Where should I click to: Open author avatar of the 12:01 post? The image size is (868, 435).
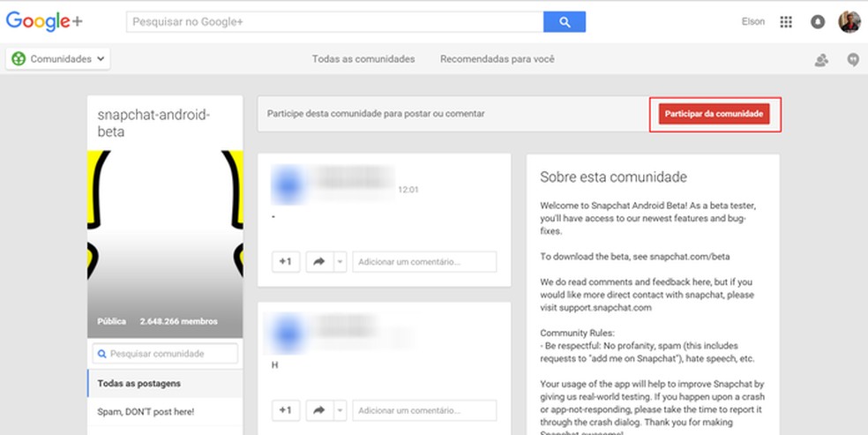[288, 186]
